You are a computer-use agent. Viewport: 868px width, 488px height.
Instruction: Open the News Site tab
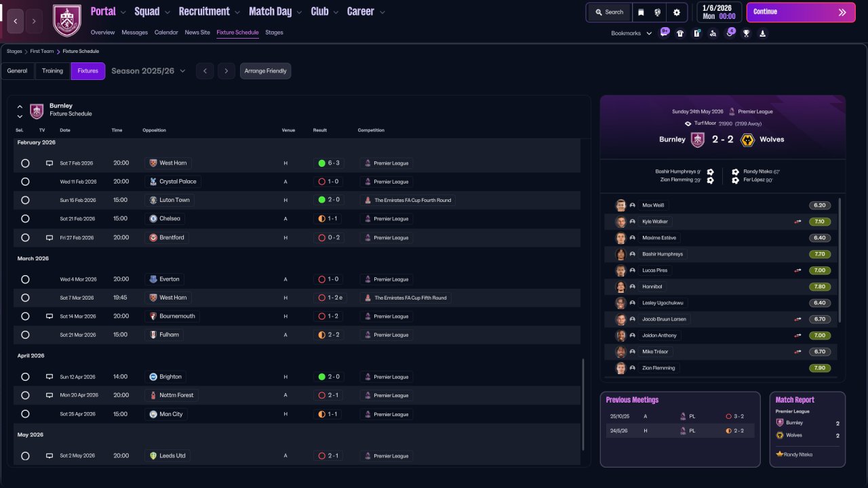point(197,33)
